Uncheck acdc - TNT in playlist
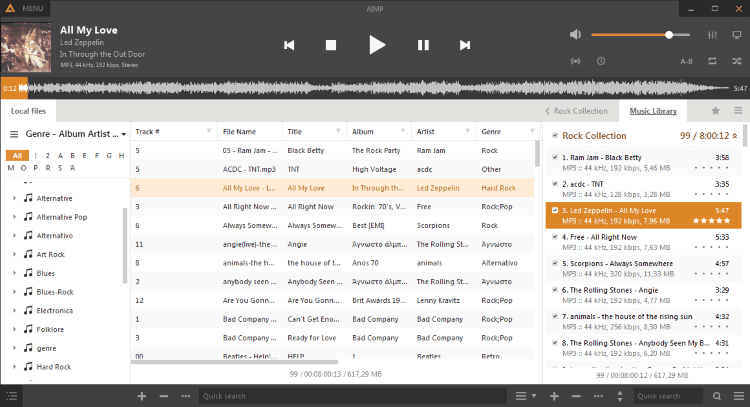The height and width of the screenshot is (407, 750). point(555,184)
